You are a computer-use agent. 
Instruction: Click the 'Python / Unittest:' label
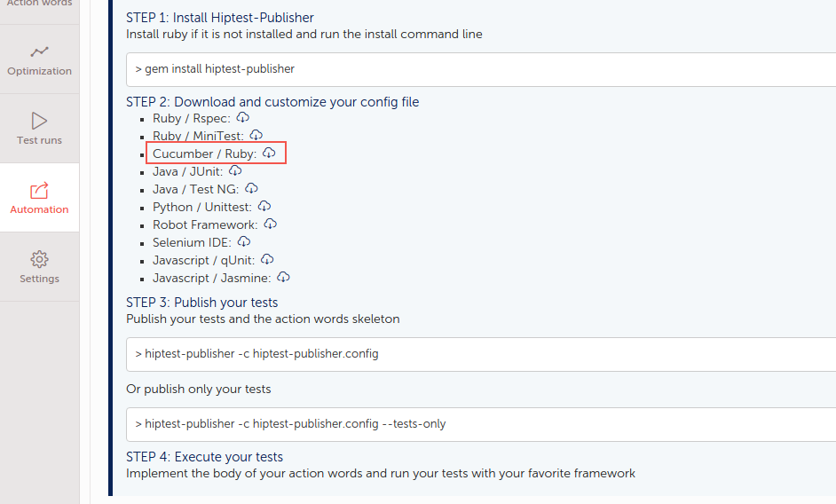(x=202, y=207)
